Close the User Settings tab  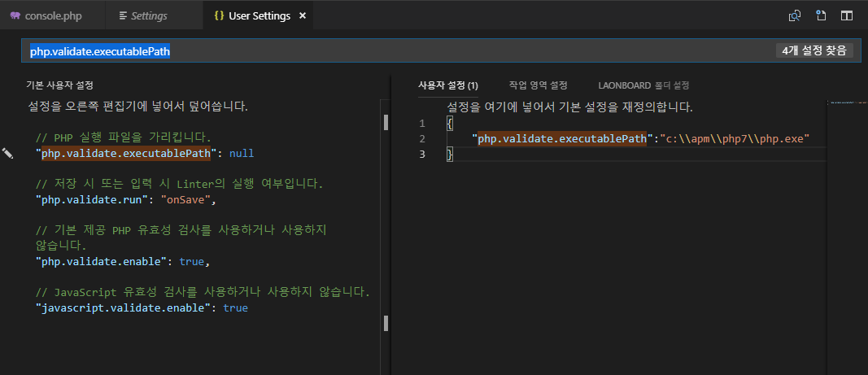[303, 15]
